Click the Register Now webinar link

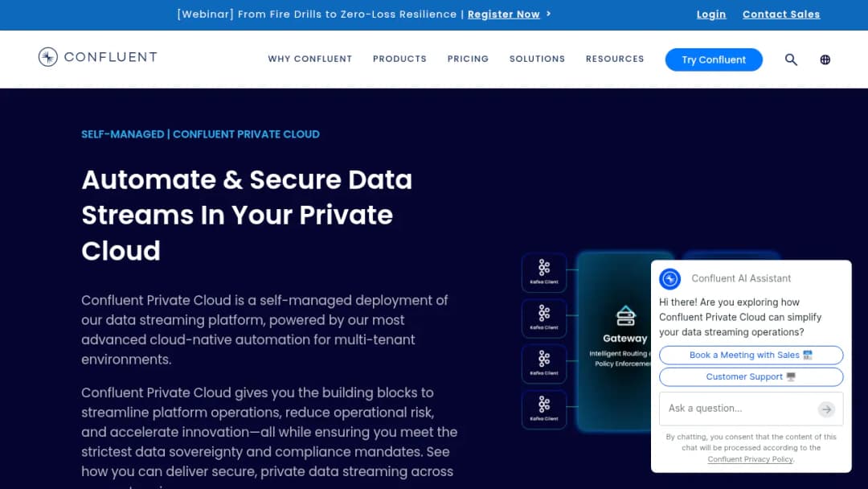[x=504, y=14]
